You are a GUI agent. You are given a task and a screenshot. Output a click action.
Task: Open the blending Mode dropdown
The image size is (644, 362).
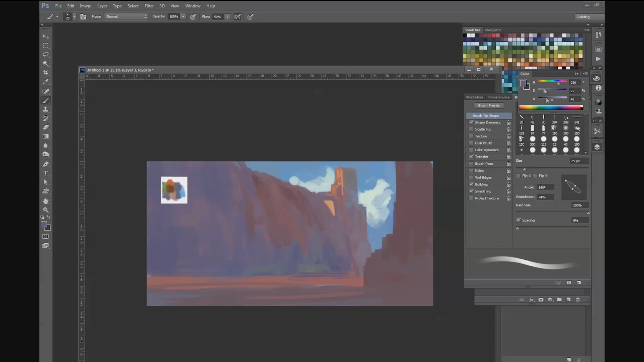click(x=126, y=16)
